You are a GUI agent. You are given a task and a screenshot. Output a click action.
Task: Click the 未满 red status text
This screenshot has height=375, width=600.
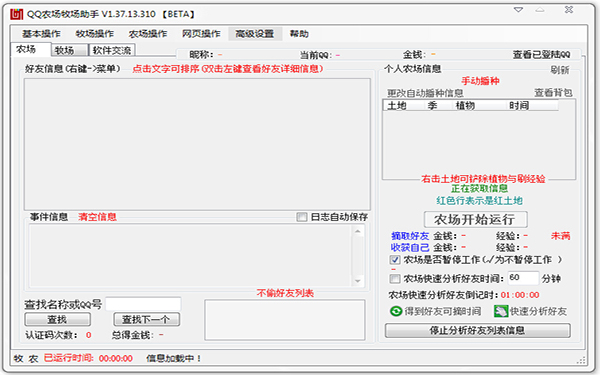tap(561, 236)
